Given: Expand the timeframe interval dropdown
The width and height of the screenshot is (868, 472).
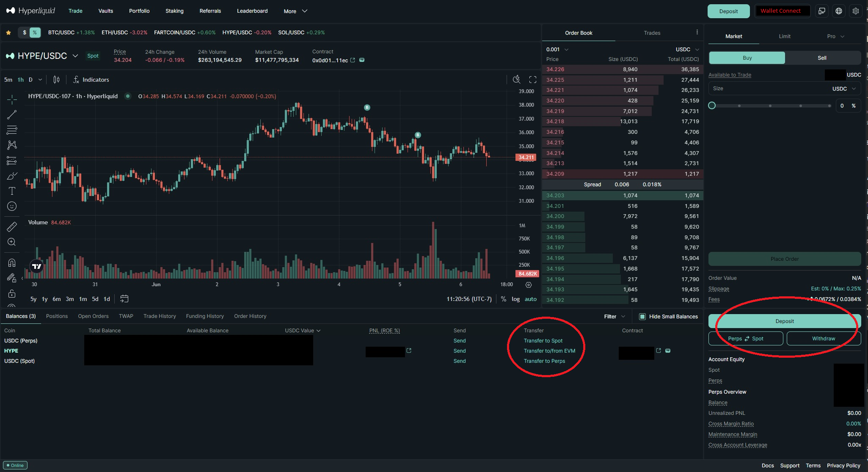Looking at the screenshot, I should point(40,80).
